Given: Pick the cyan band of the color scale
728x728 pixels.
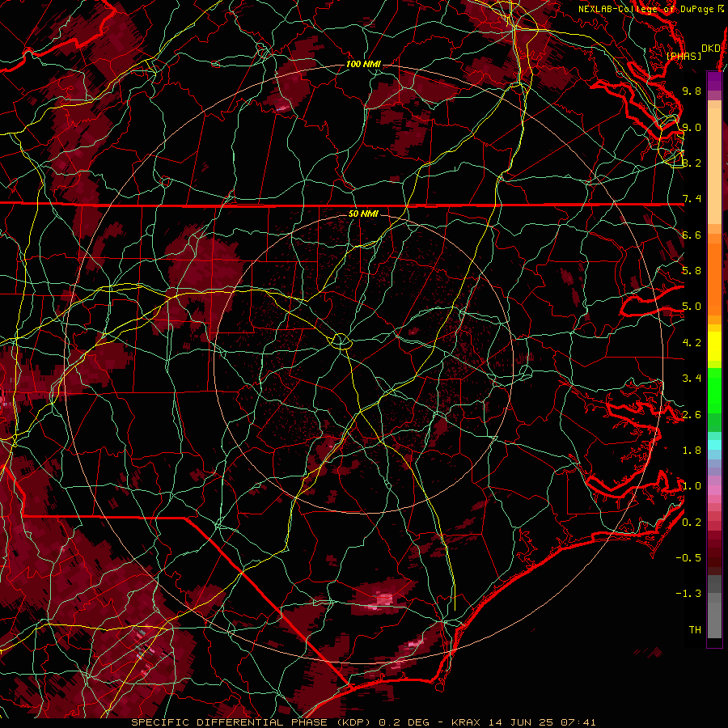Looking at the screenshot, I should click(x=714, y=445).
